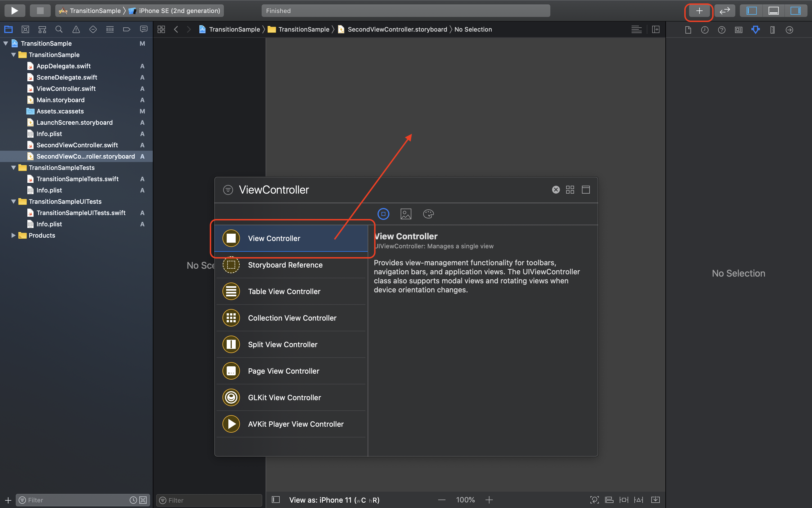Open Assets.xcassets catalog
The image size is (812, 508).
60,111
